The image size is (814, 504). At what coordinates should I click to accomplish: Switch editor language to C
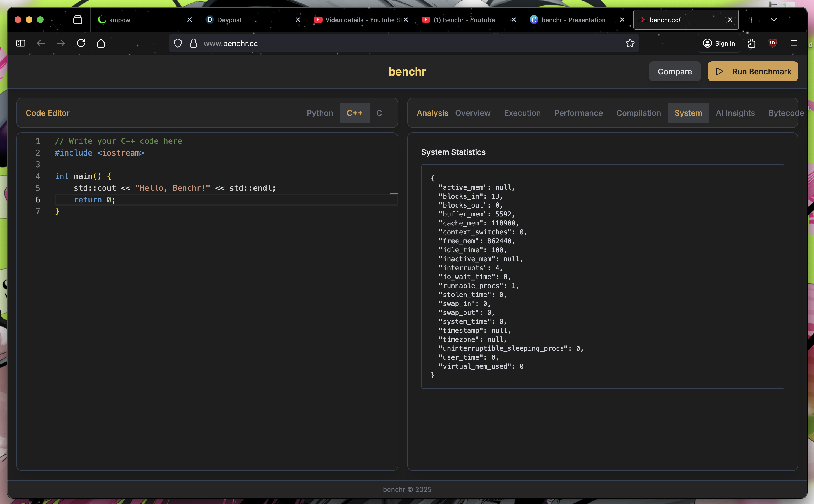[379, 113]
